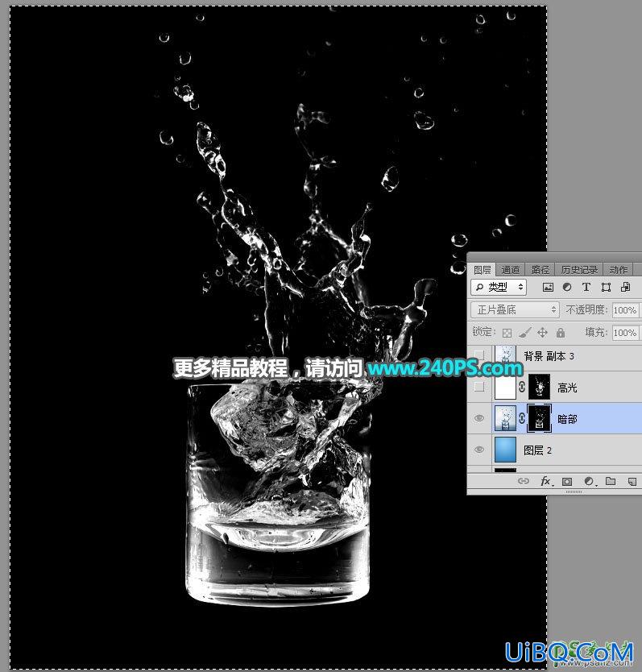Image resolution: width=642 pixels, height=672 pixels.
Task: Filter layers by shape layers icon
Action: [x=606, y=287]
